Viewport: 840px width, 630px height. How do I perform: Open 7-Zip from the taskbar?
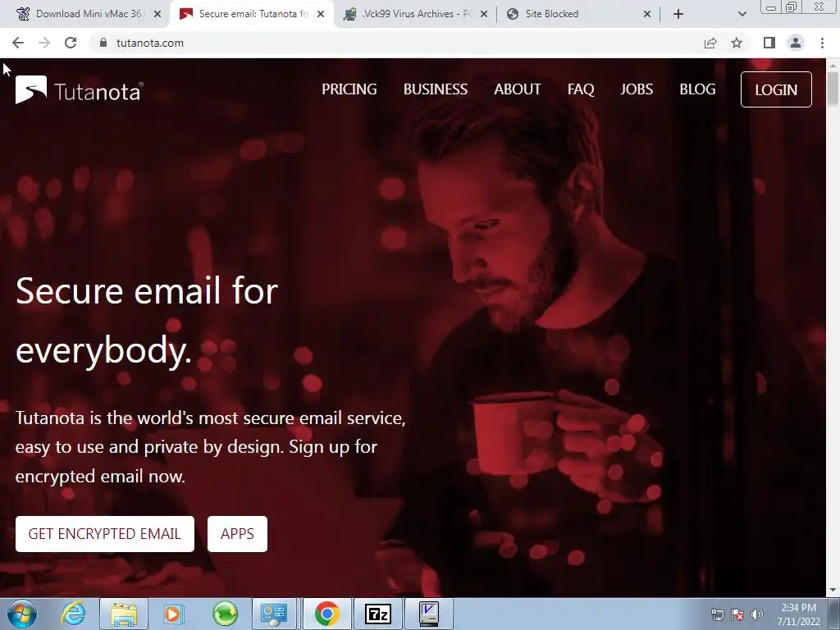pos(378,614)
